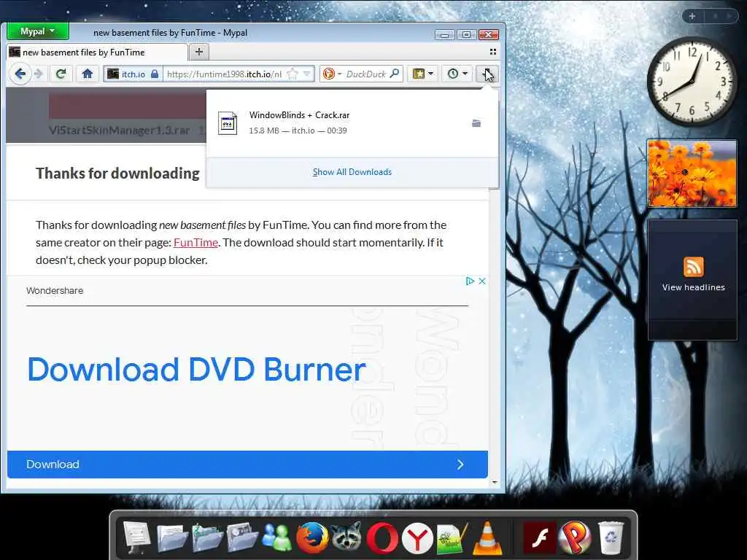Open the Documents folder in dock

(x=172, y=538)
